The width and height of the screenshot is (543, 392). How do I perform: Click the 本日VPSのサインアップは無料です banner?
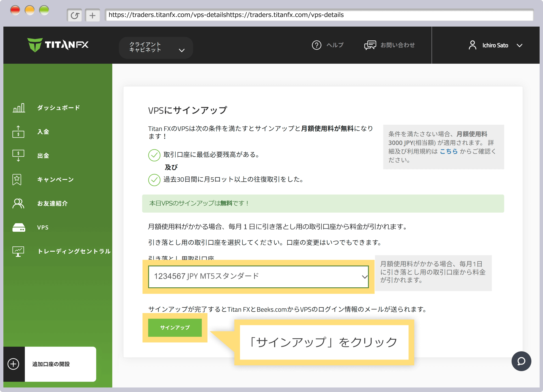[323, 203]
